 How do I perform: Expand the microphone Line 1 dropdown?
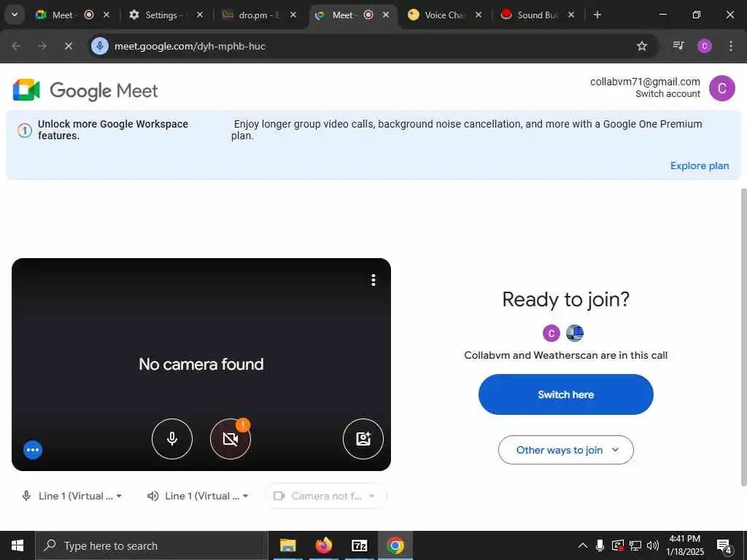(x=72, y=496)
